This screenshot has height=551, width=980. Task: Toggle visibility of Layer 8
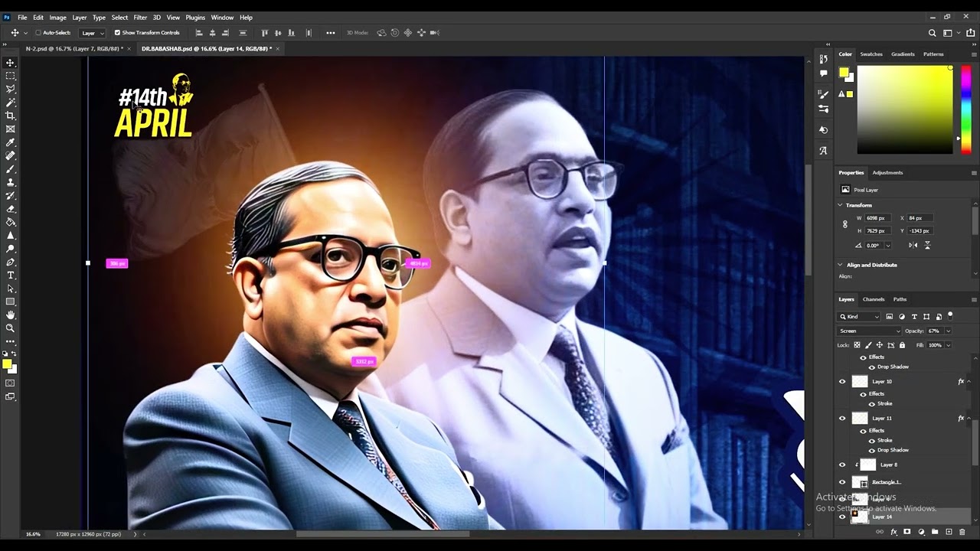pos(842,465)
